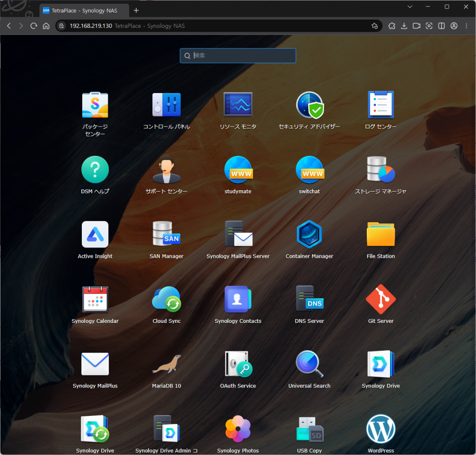Open the browser extensions menu
Image resolution: width=476 pixels, height=455 pixels.
[391, 26]
